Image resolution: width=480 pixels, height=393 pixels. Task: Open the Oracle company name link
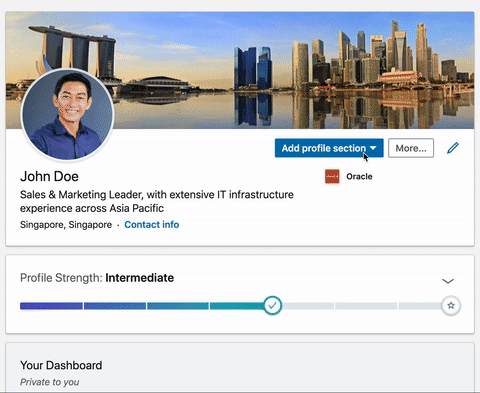[359, 176]
